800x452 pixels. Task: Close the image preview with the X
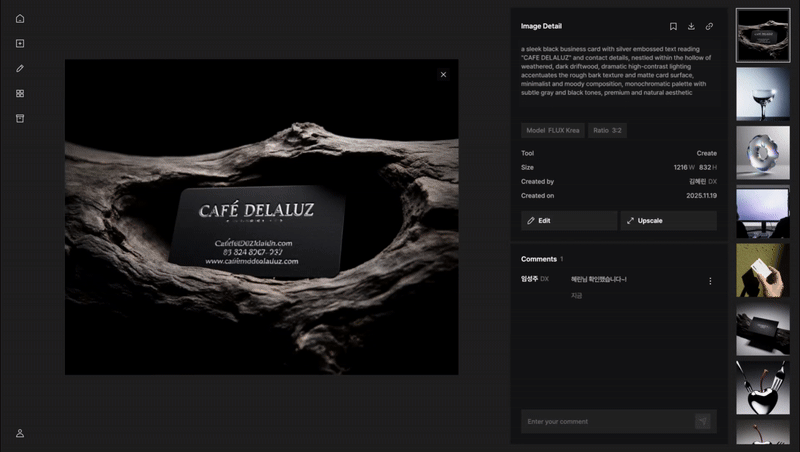443,74
